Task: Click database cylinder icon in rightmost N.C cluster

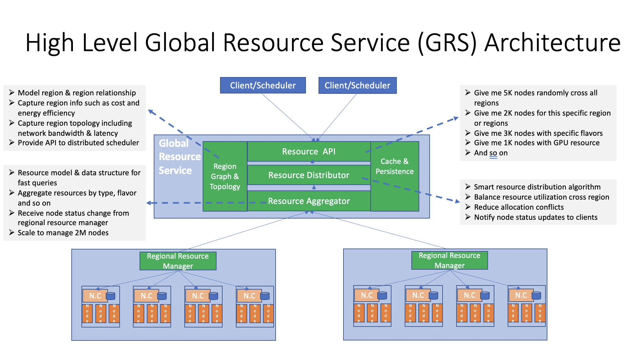Action: (536, 295)
